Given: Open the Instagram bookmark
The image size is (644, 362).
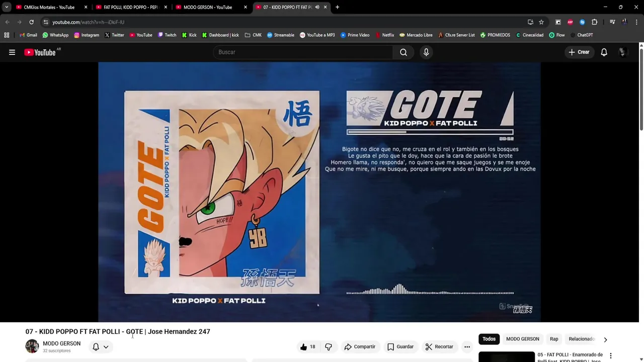Looking at the screenshot, I should (87, 35).
